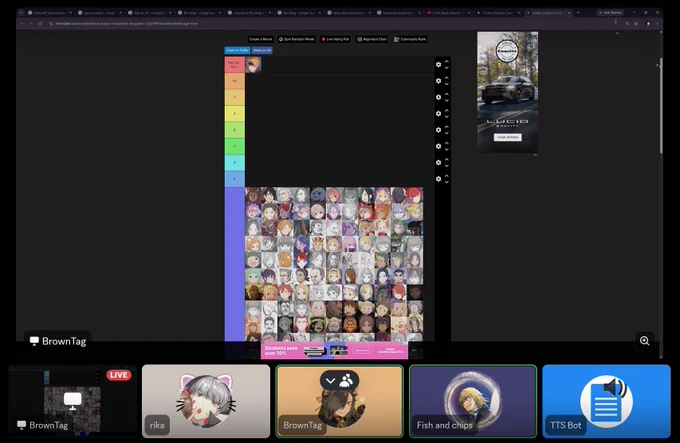Move the lime B tier row up
680x443 pixels.
click(x=447, y=127)
